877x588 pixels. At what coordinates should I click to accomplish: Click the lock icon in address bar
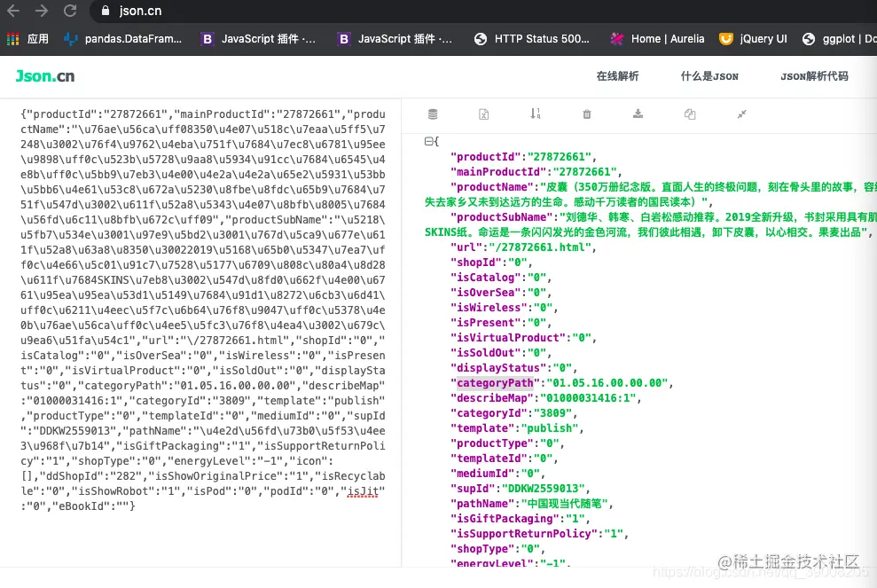click(x=105, y=11)
